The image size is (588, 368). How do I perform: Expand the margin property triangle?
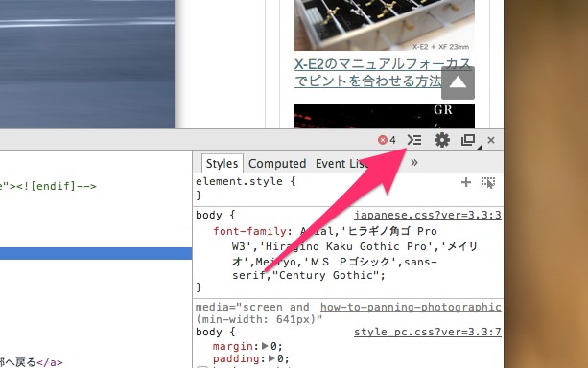pyautogui.click(x=265, y=346)
